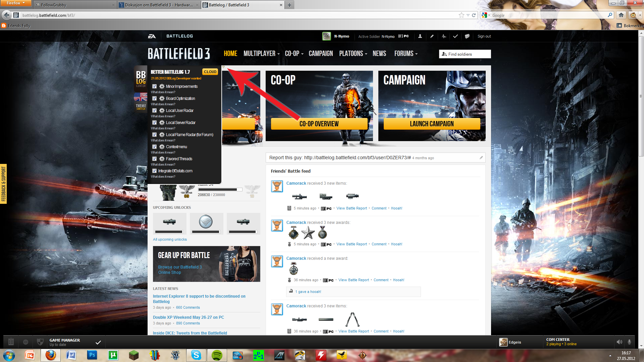This screenshot has height=362, width=644.
Task: Click the gear icon beside Favored Threads
Action: 162,159
